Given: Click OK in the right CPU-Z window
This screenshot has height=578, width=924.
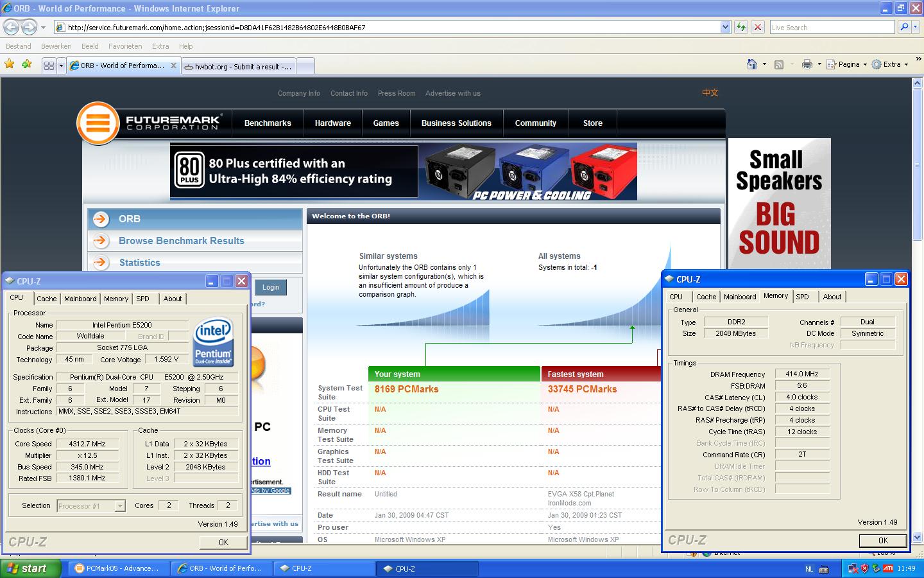Looking at the screenshot, I should coord(883,540).
